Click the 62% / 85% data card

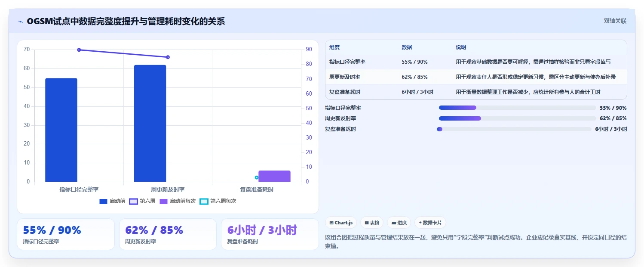point(168,234)
